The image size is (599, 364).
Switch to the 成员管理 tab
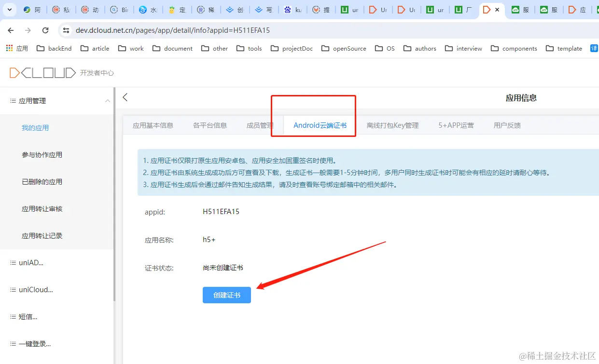pos(260,125)
